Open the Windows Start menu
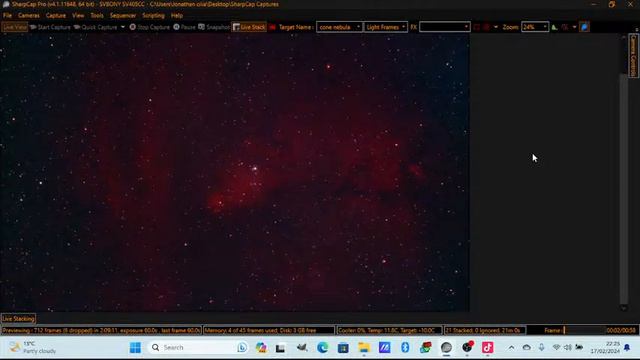This screenshot has height=360, width=640. pyautogui.click(x=135, y=347)
